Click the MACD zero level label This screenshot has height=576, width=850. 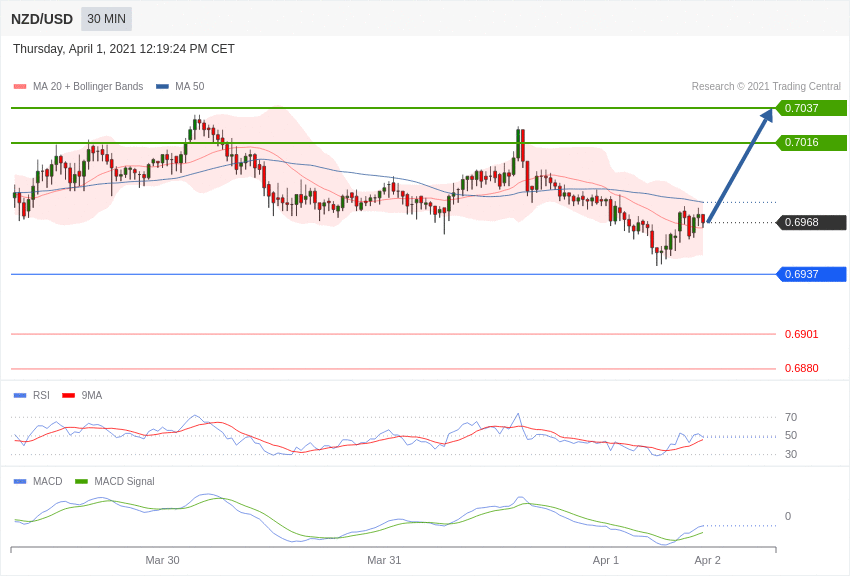click(x=788, y=516)
